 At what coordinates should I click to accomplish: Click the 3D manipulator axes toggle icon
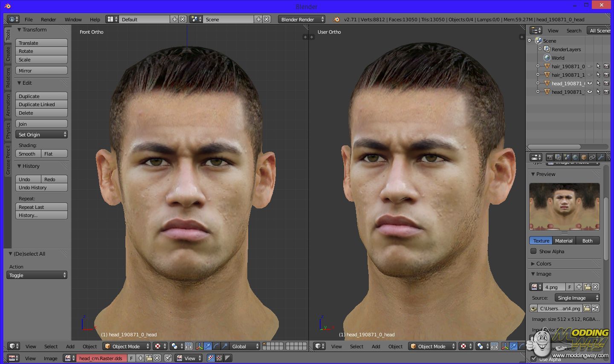point(199,346)
